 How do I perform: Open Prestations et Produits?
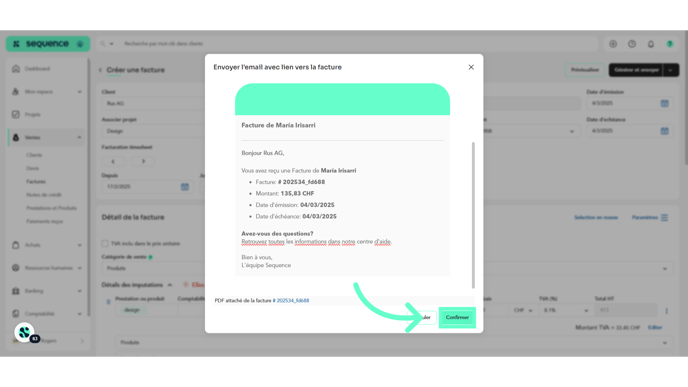(51, 208)
